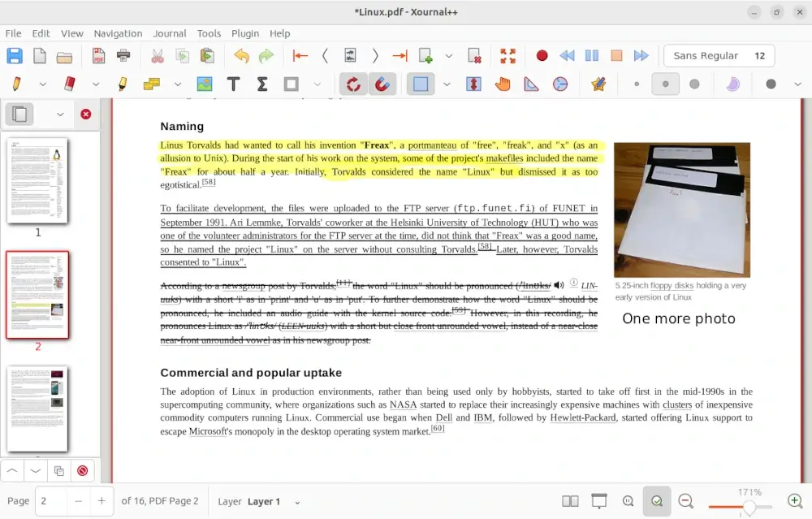The width and height of the screenshot is (812, 519).
Task: Select vertical space tool
Action: pos(473,84)
